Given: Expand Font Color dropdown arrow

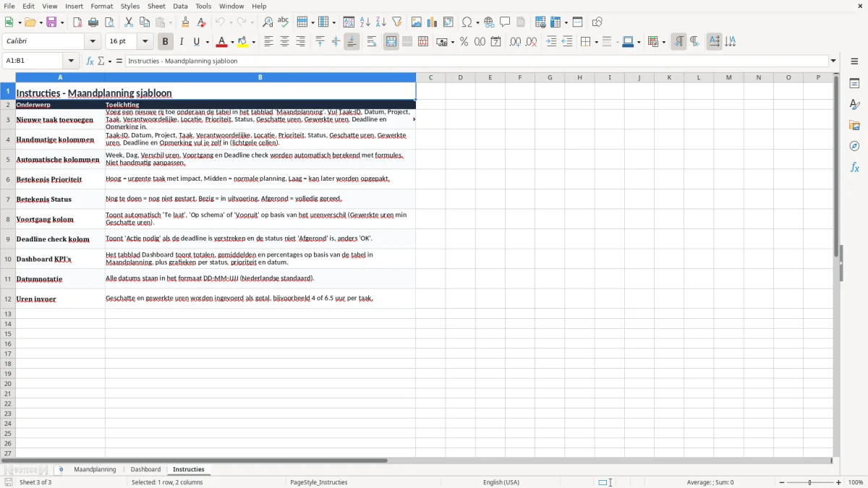Looking at the screenshot, I should [232, 42].
